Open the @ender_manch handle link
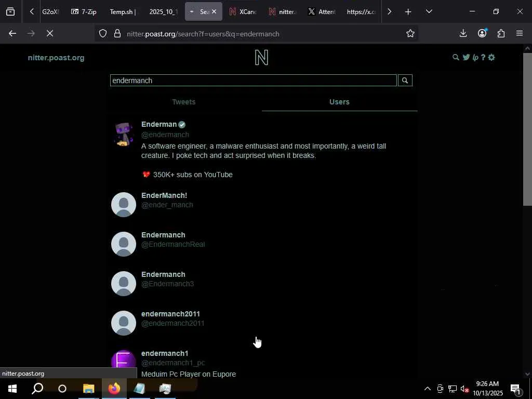This screenshot has width=532, height=399. [167, 205]
